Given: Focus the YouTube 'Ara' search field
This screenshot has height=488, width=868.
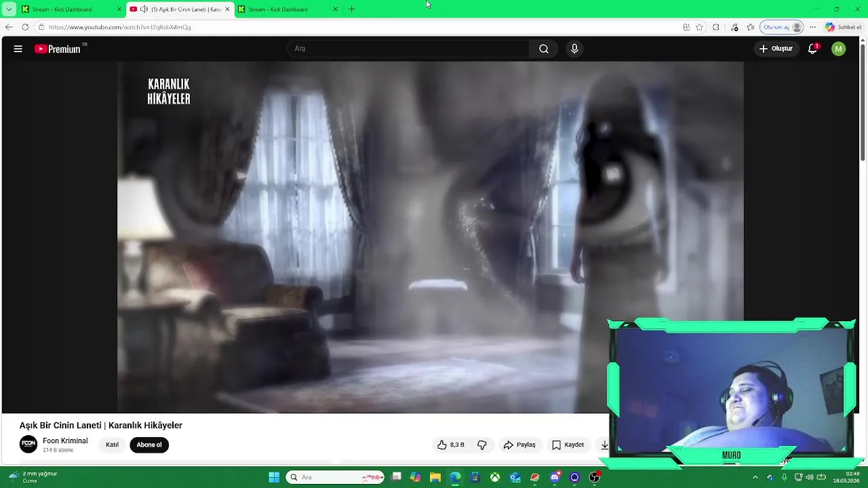Looking at the screenshot, I should tap(408, 49).
